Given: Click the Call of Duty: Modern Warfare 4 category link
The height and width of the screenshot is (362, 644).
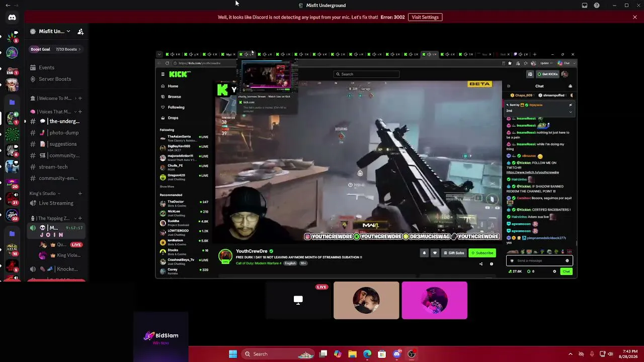Looking at the screenshot, I should (259, 263).
